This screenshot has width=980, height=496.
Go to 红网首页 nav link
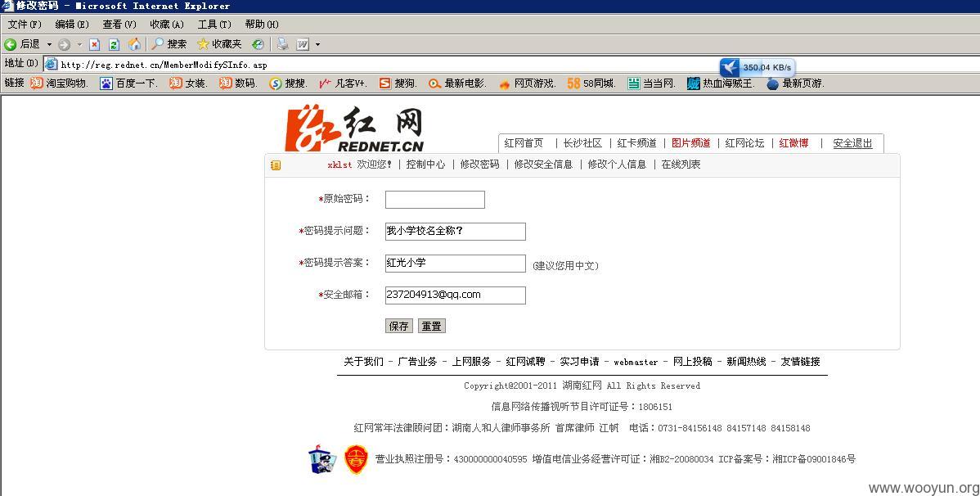[524, 143]
